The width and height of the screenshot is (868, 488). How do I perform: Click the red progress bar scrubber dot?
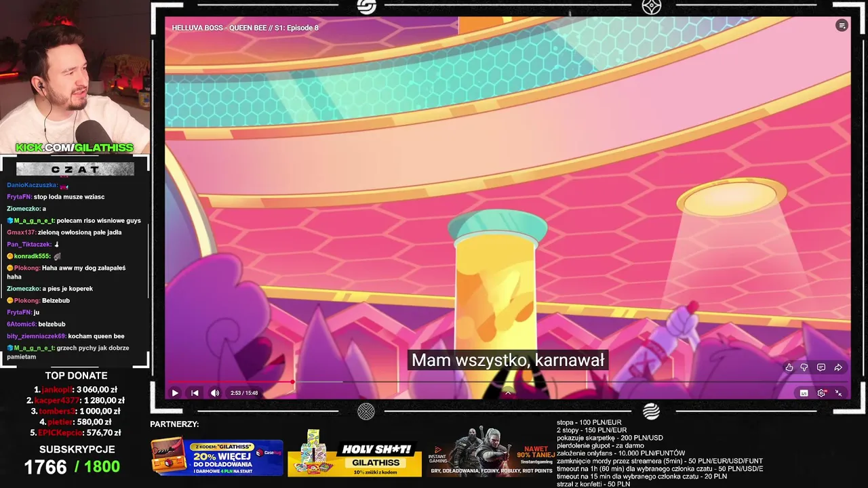[293, 382]
